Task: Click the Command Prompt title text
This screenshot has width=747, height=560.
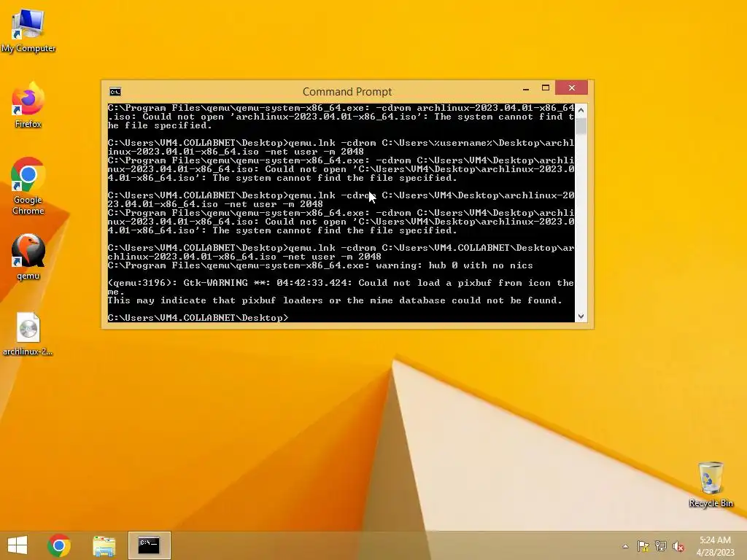Action: (347, 91)
